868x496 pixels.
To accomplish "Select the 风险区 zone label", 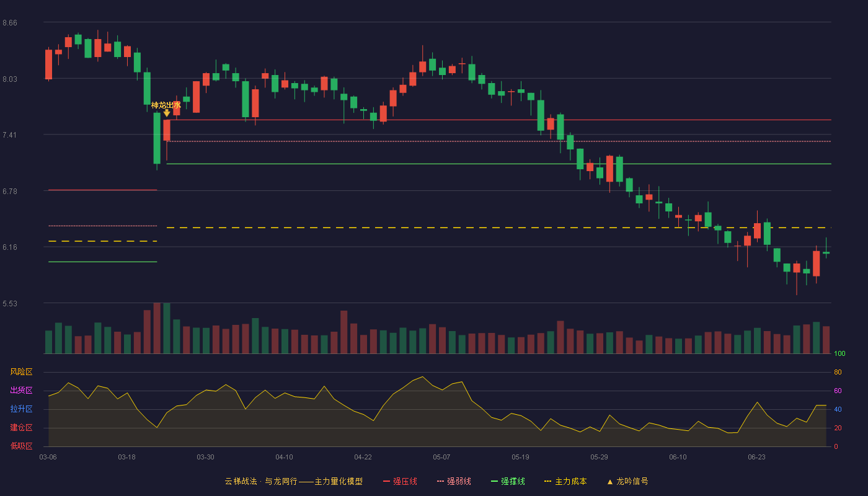I will point(21,372).
